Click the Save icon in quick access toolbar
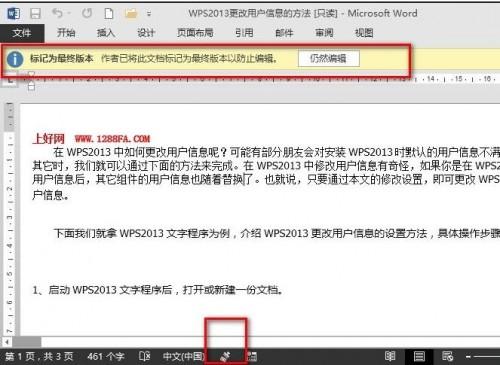 coord(35,14)
